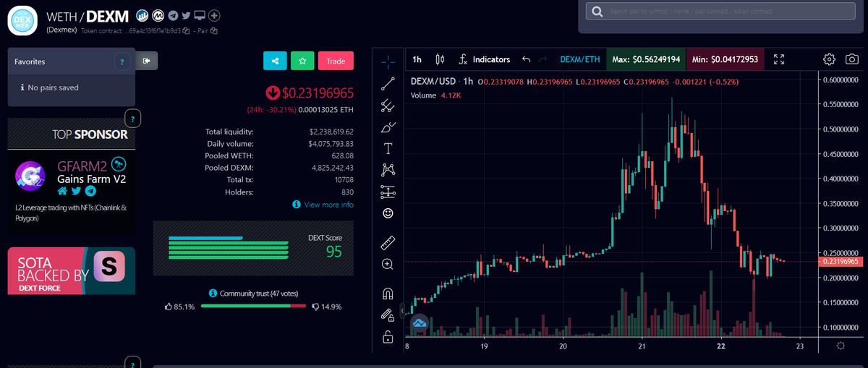Switch chart to DEXM/ETH
The image size is (868, 368).
tap(580, 59)
